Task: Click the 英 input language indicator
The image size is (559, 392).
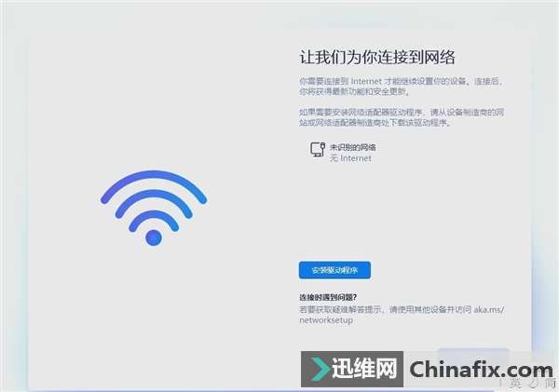Action: pos(515,384)
